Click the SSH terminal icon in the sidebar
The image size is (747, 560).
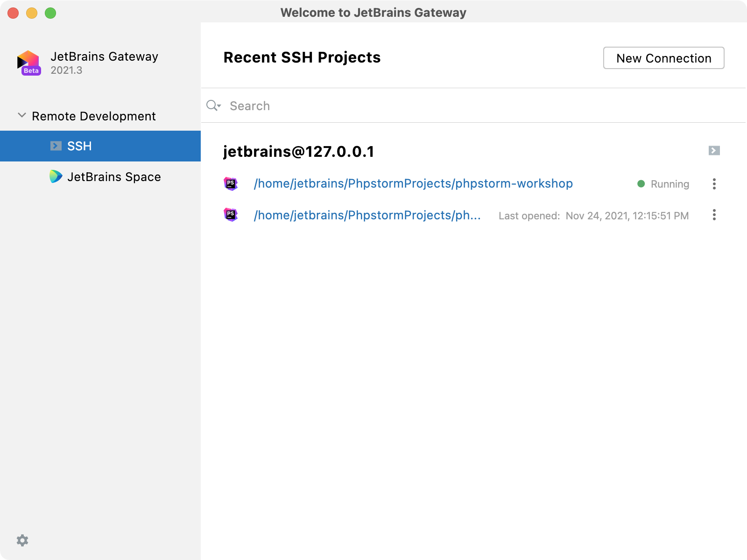56,146
